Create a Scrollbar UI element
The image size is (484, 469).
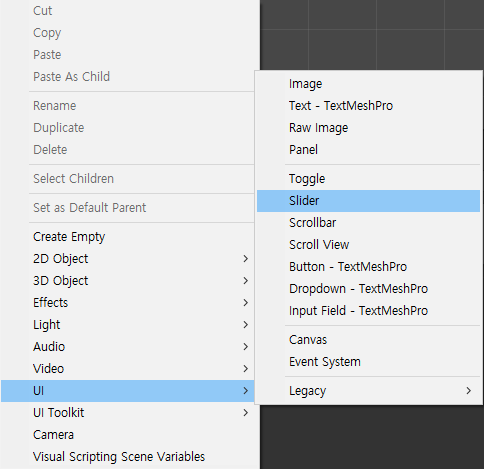368,223
